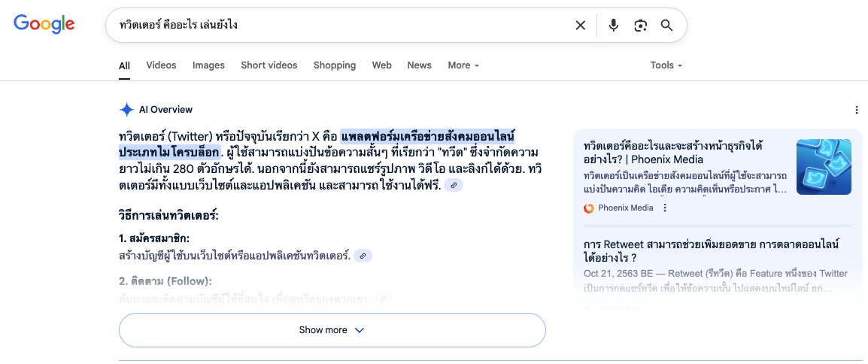Open the Short videos tab
The image size is (868, 364).
269,65
